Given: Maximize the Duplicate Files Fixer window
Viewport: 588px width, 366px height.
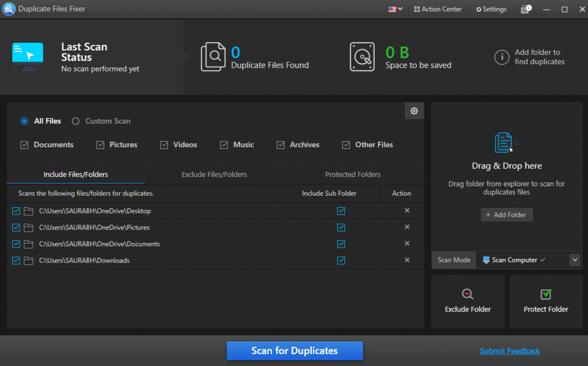Looking at the screenshot, I should click(565, 9).
